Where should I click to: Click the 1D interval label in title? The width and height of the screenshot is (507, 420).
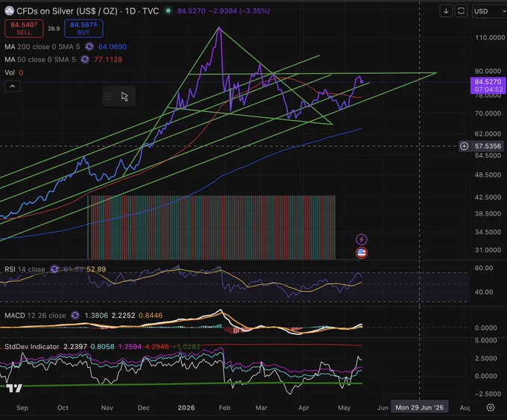(x=130, y=11)
